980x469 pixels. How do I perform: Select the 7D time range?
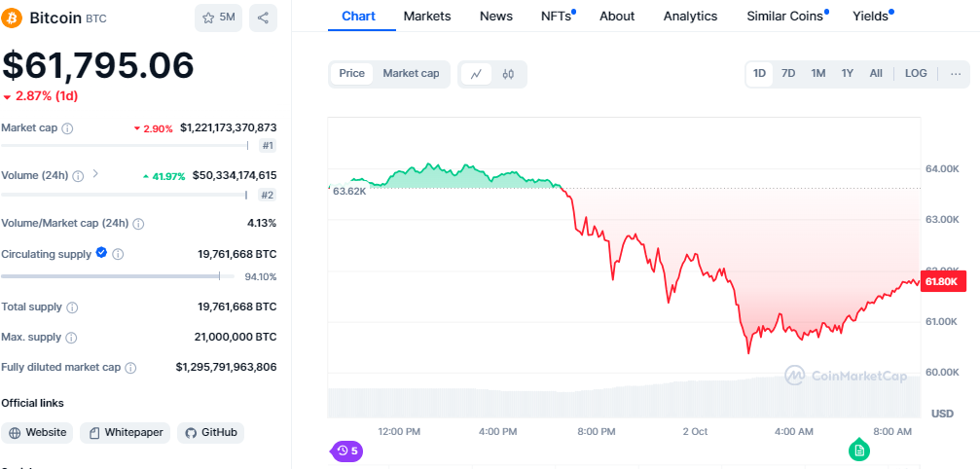(x=788, y=74)
